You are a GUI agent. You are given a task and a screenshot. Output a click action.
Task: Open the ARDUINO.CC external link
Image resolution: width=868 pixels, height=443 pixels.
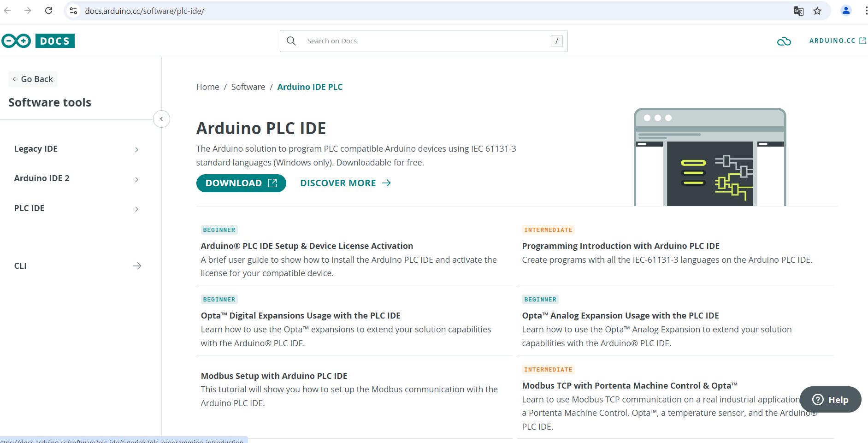(838, 41)
